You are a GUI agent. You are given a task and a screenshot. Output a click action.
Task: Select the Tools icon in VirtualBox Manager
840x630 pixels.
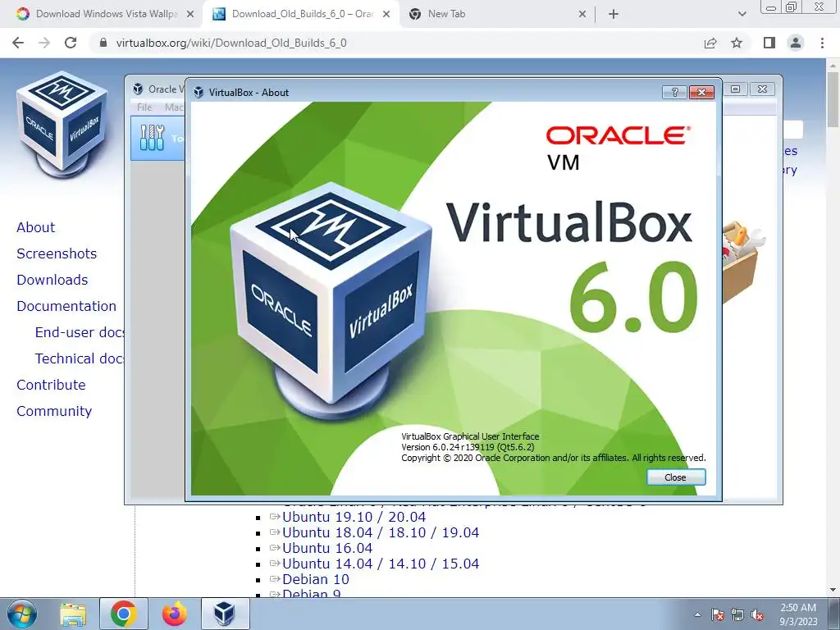click(x=152, y=138)
